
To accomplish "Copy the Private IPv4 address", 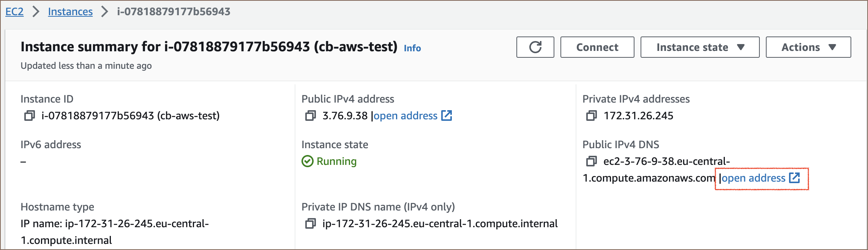I will 592,116.
